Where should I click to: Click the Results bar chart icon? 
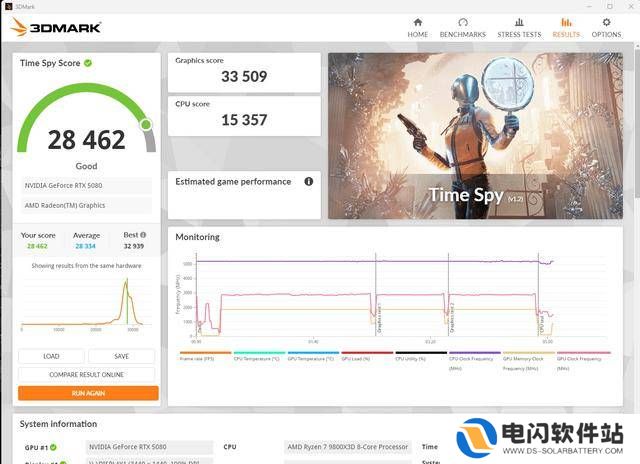[566, 22]
